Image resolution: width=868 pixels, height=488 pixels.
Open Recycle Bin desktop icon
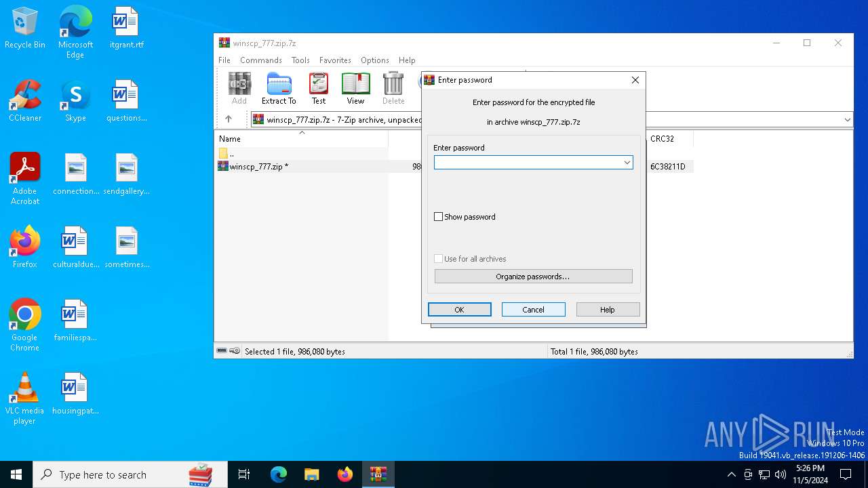pyautogui.click(x=24, y=28)
